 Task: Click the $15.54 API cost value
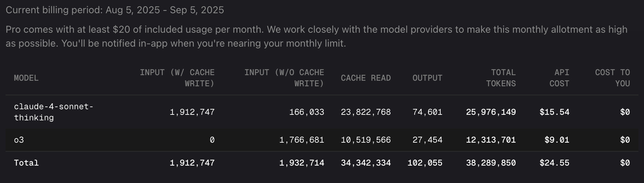pos(554,112)
